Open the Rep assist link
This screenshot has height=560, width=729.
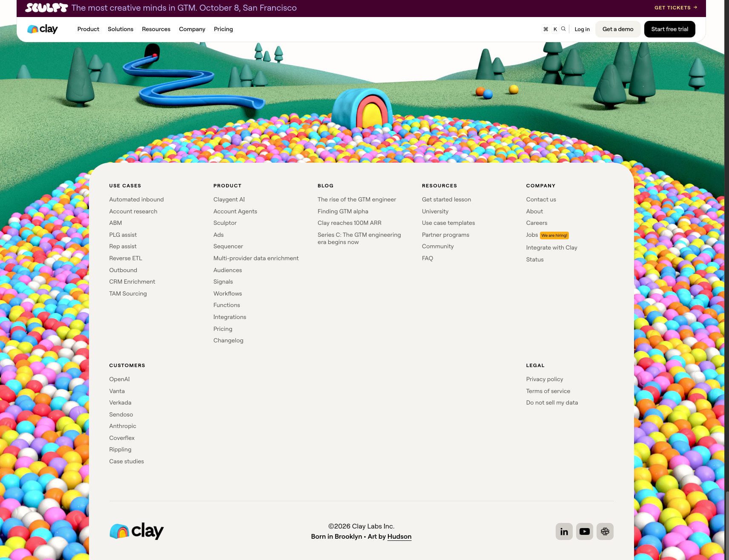click(x=123, y=246)
